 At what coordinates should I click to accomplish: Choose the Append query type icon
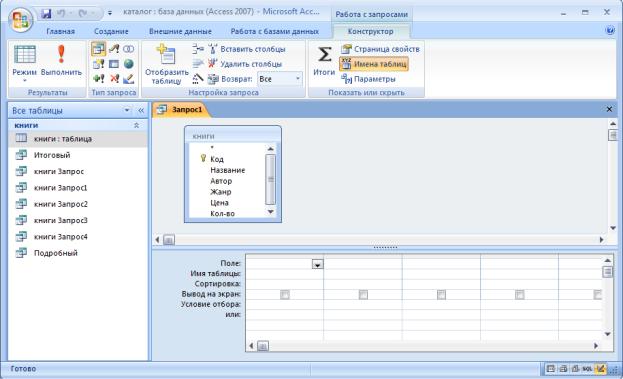[99, 79]
